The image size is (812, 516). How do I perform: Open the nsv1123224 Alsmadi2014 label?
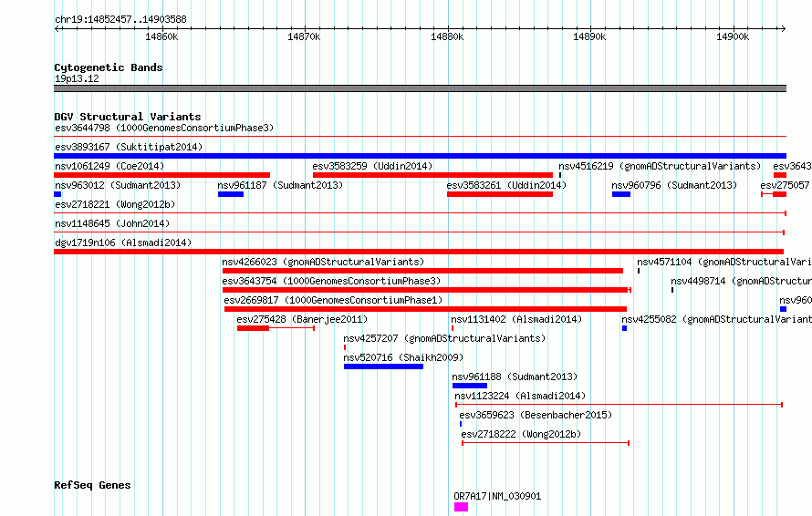coord(520,396)
